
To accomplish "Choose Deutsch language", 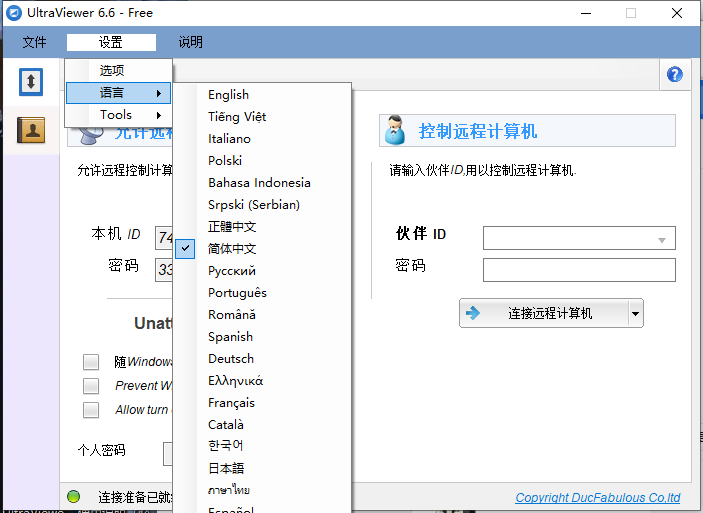I will [262, 358].
